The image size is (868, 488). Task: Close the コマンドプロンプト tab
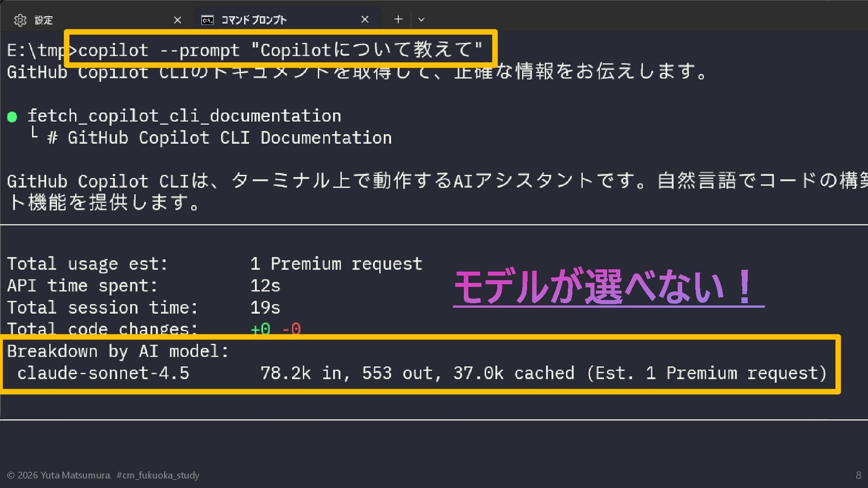[x=365, y=19]
